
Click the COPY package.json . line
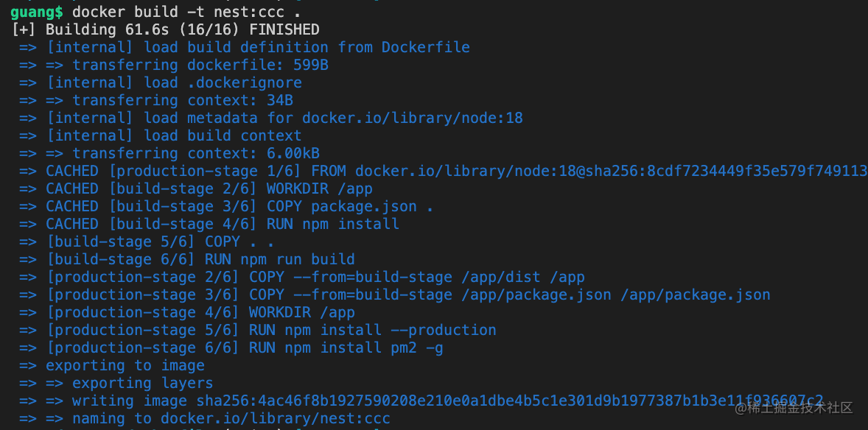click(226, 206)
